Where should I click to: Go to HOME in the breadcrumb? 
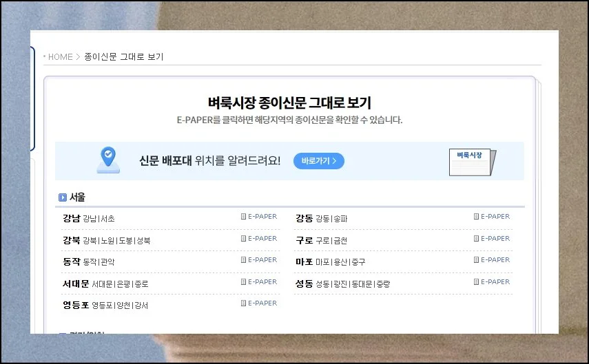[x=59, y=57]
